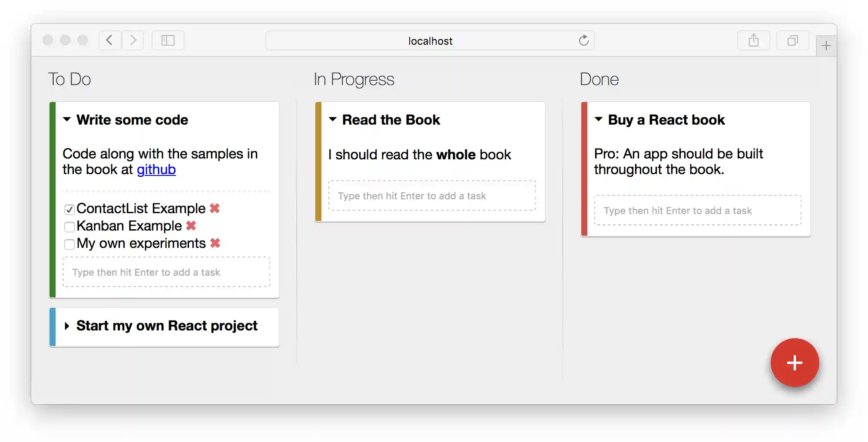Screen dimensions: 868x442
Task: Remove the Kanban Example task
Action: [191, 226]
